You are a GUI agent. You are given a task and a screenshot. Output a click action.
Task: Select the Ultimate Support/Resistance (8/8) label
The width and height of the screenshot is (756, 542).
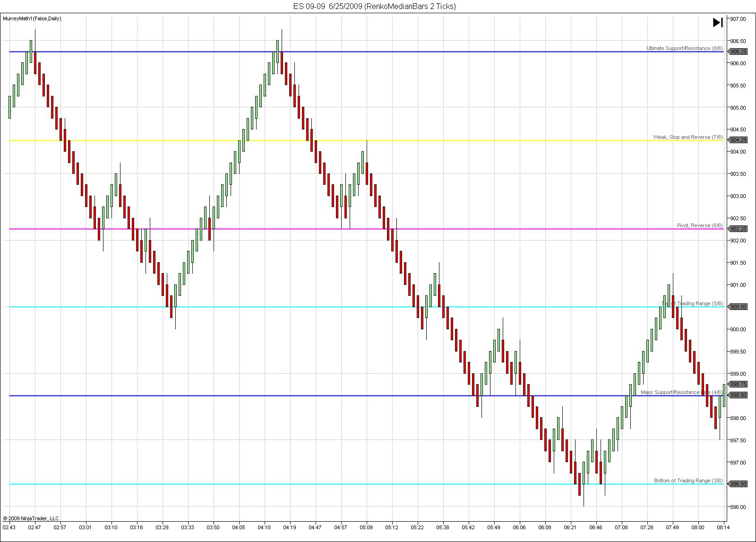tap(685, 48)
